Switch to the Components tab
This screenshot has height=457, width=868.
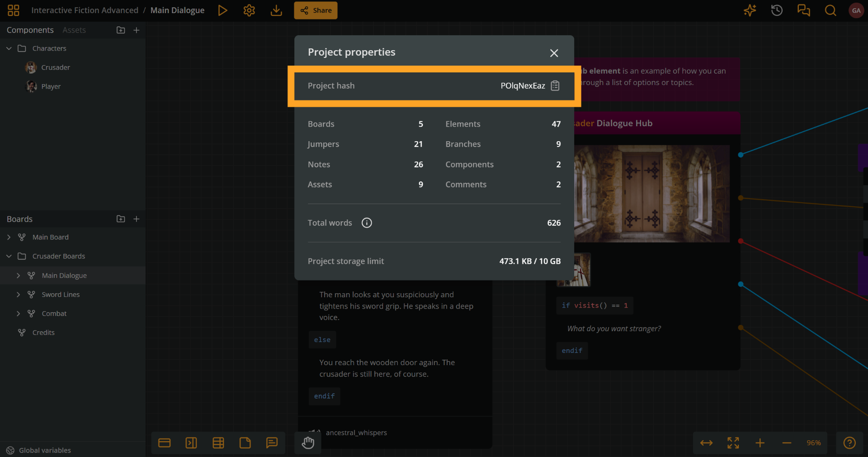[x=30, y=30]
